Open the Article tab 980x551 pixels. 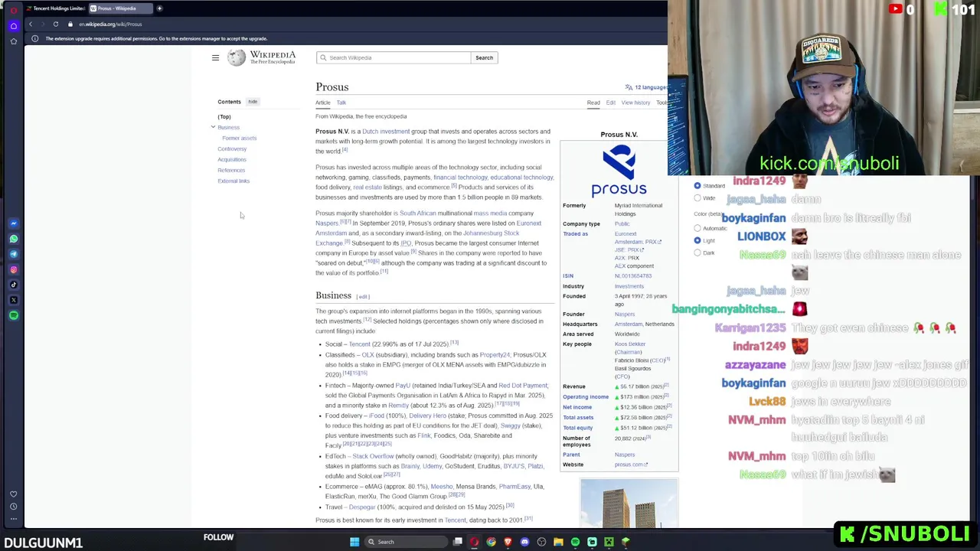[323, 103]
